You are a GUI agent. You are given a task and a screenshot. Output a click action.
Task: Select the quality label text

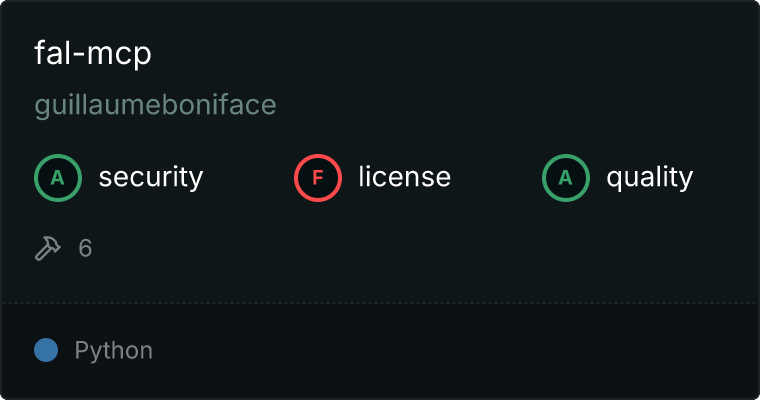point(649,178)
